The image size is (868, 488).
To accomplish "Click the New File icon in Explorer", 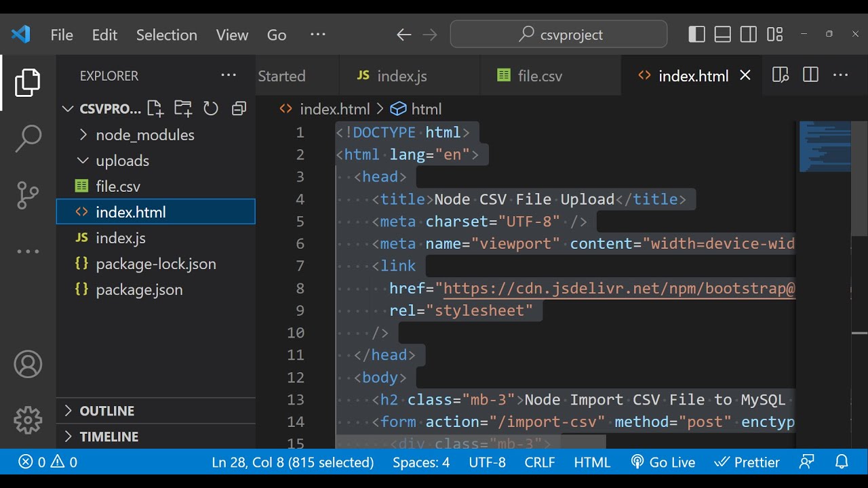I will [x=155, y=108].
